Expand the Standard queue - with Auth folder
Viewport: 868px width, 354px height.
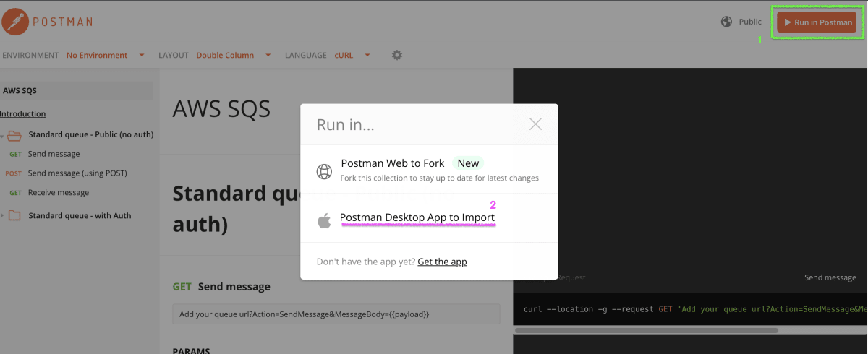3,216
